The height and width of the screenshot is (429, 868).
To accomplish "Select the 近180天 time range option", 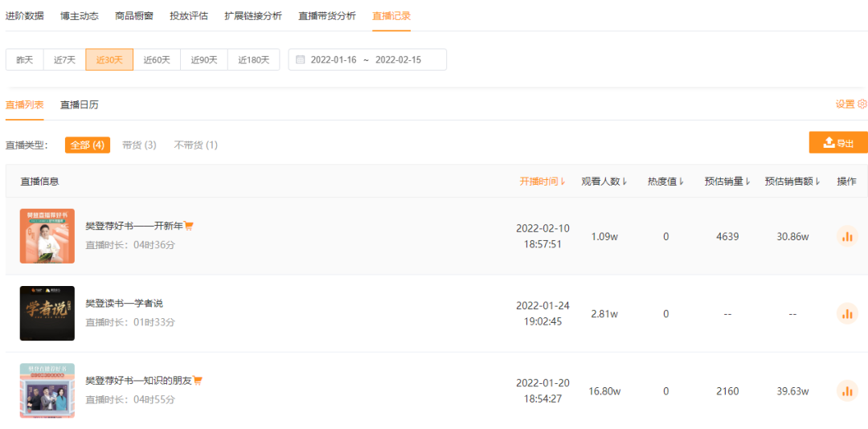I will click(253, 59).
